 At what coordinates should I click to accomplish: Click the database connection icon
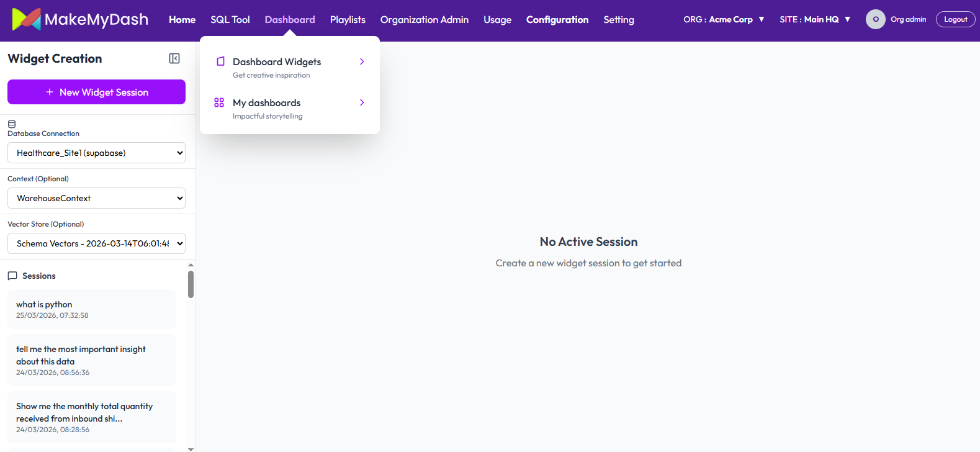click(12, 124)
